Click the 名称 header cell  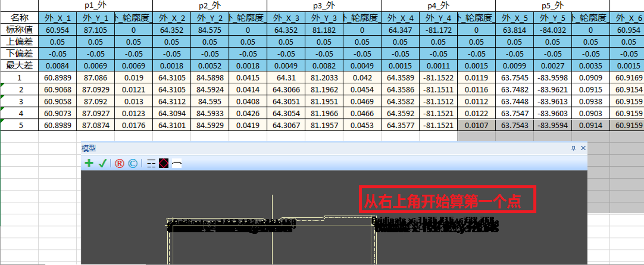pos(19,18)
